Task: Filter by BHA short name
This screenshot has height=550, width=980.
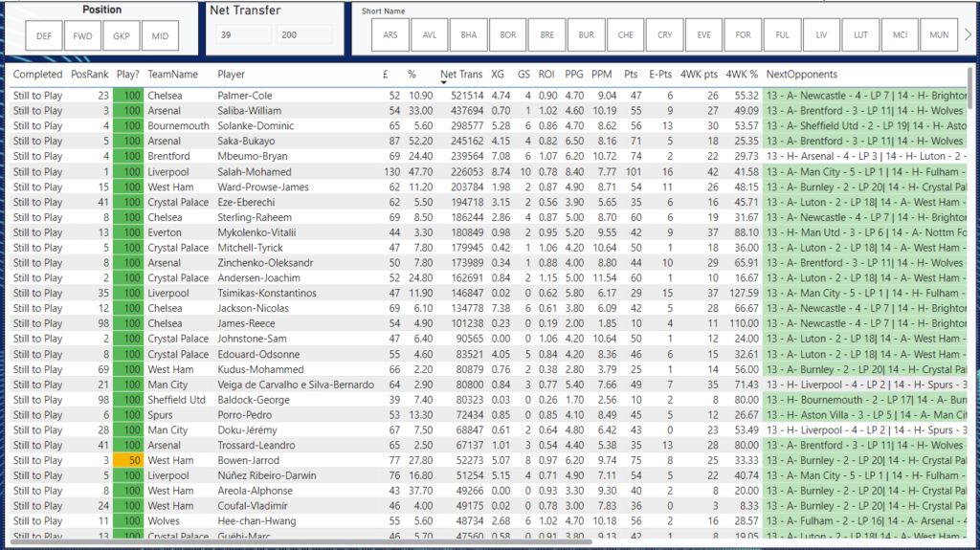Action: (x=469, y=35)
